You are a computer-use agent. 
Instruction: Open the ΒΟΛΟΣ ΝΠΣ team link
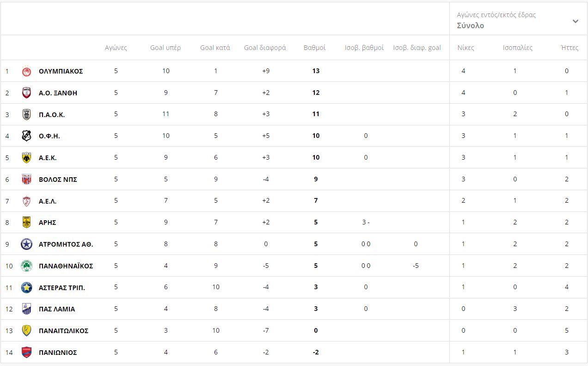click(x=58, y=180)
